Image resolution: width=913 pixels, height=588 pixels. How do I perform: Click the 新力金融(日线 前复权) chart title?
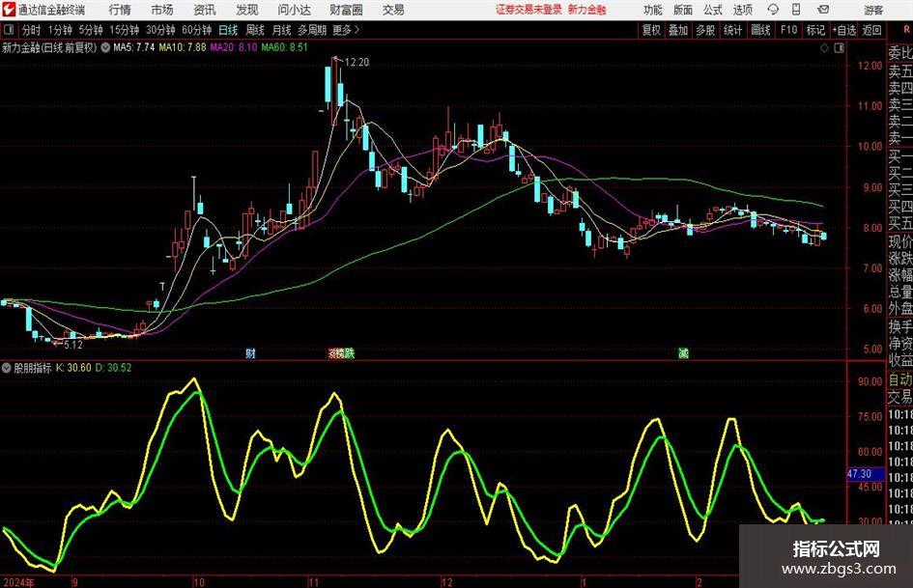tap(49, 47)
